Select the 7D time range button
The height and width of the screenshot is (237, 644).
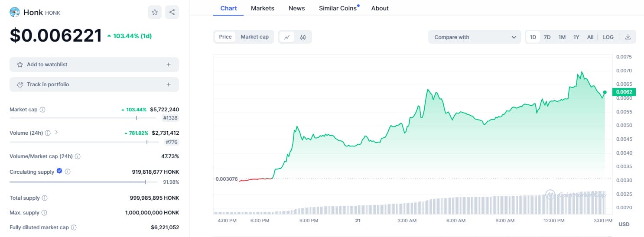[547, 37]
